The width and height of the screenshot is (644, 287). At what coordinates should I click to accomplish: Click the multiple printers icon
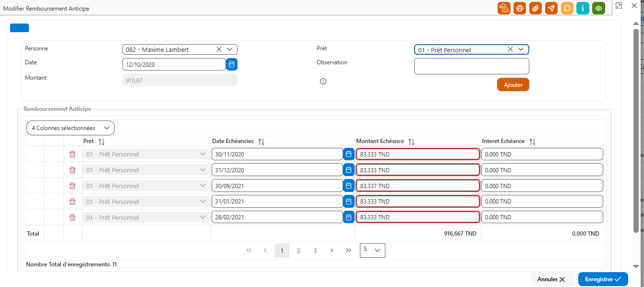(x=504, y=8)
